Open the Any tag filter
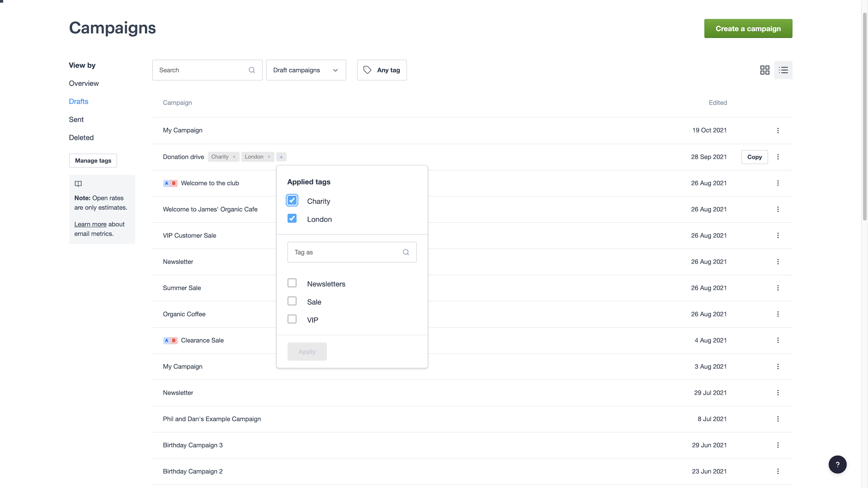Viewport: 868px width, 488px height. click(x=382, y=70)
